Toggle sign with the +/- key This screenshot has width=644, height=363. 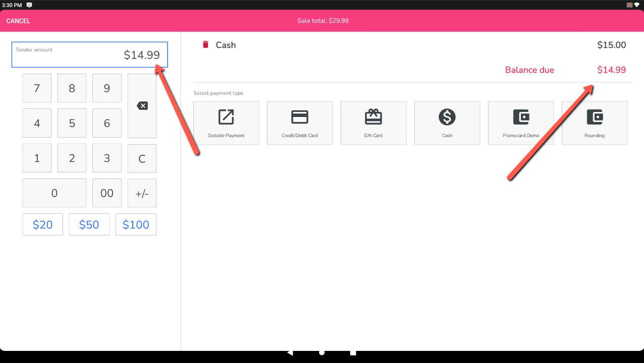point(142,193)
